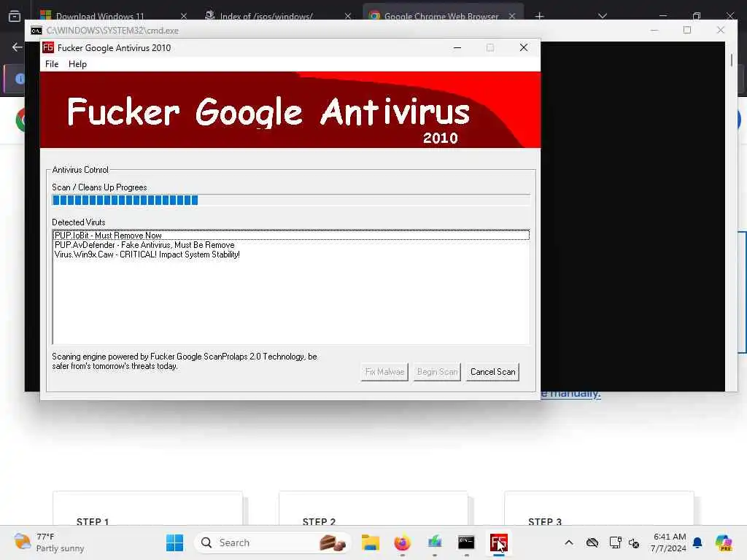Screen dimensions: 747x560
Task: Open Copilot preview from the taskbar
Action: pyautogui.click(x=723, y=542)
